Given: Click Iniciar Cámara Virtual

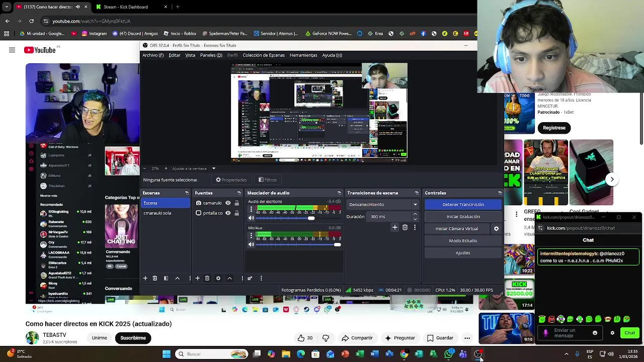Looking at the screenshot, I should (457, 229).
